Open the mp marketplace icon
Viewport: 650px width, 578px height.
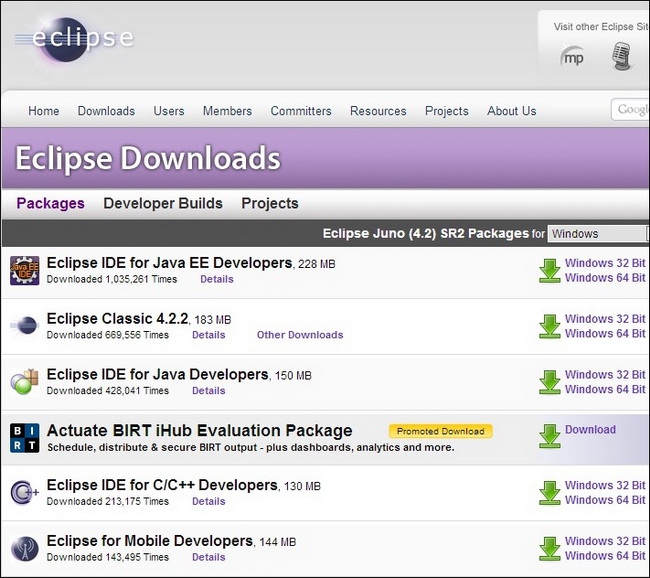tap(572, 57)
